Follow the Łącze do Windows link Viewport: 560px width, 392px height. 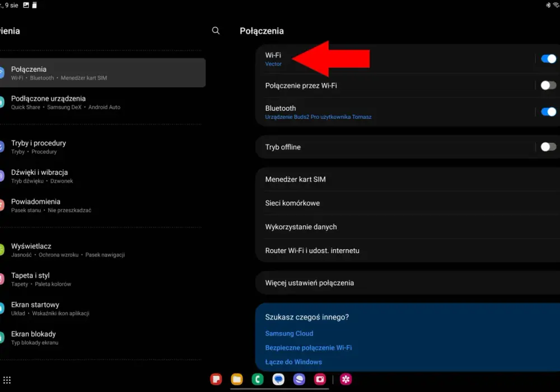pyautogui.click(x=293, y=362)
